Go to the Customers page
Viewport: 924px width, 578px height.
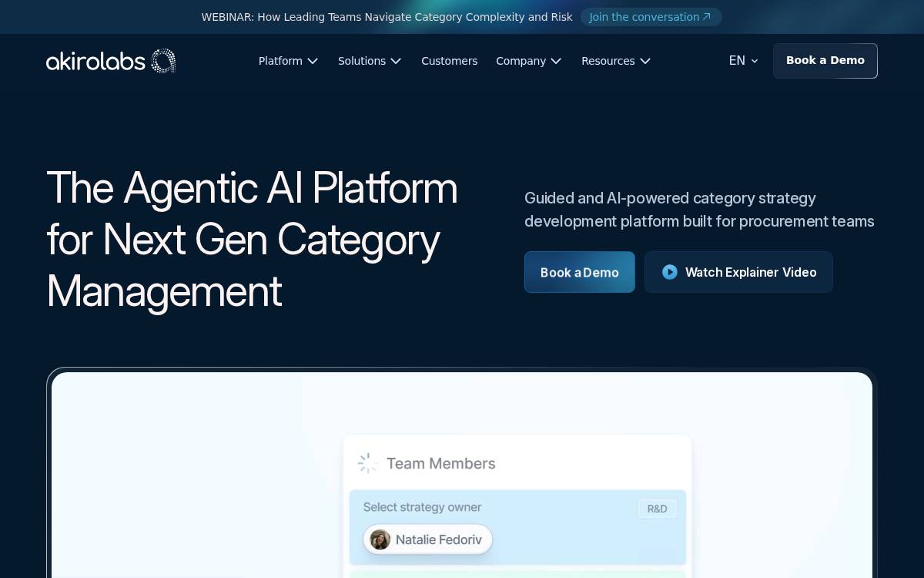tap(449, 61)
